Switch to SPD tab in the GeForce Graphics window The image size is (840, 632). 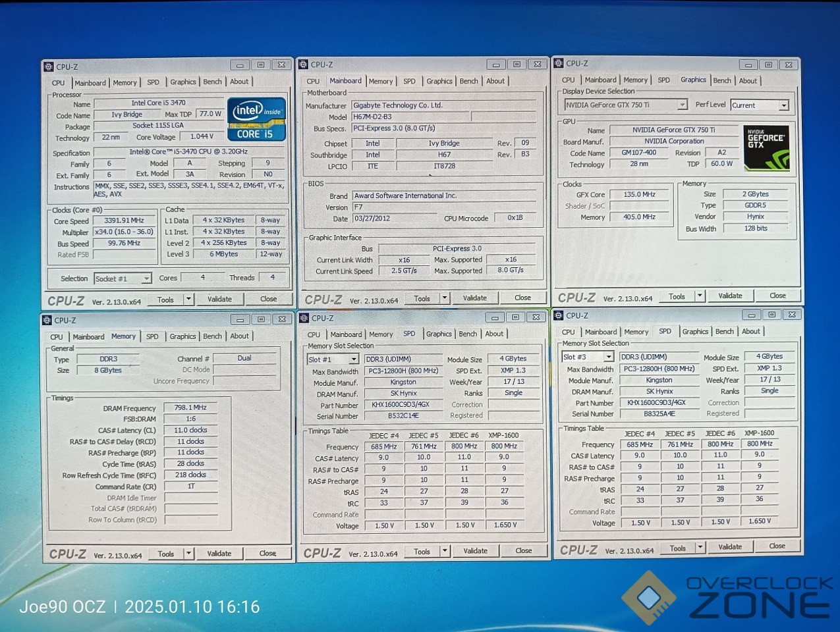(663, 80)
